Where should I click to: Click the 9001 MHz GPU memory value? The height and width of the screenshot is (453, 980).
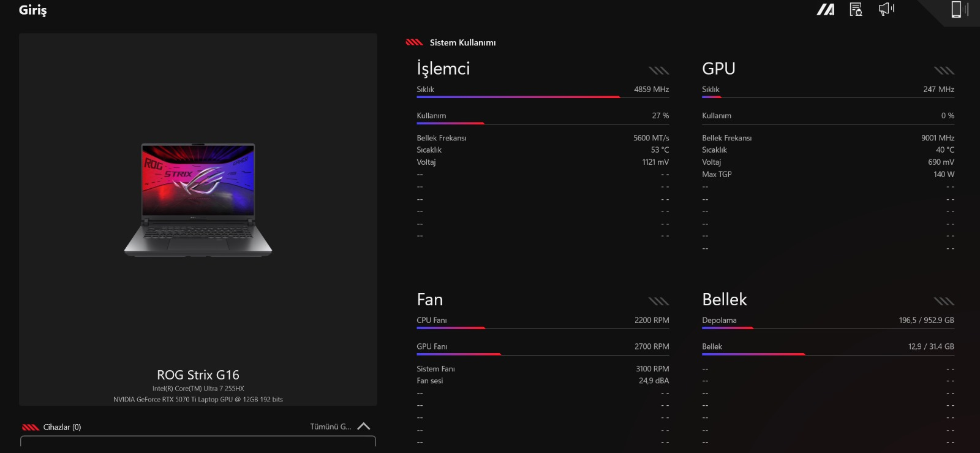pos(938,138)
